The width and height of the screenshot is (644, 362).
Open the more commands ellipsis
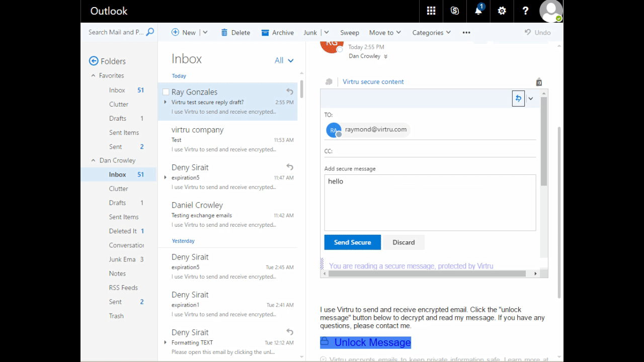pos(466,33)
